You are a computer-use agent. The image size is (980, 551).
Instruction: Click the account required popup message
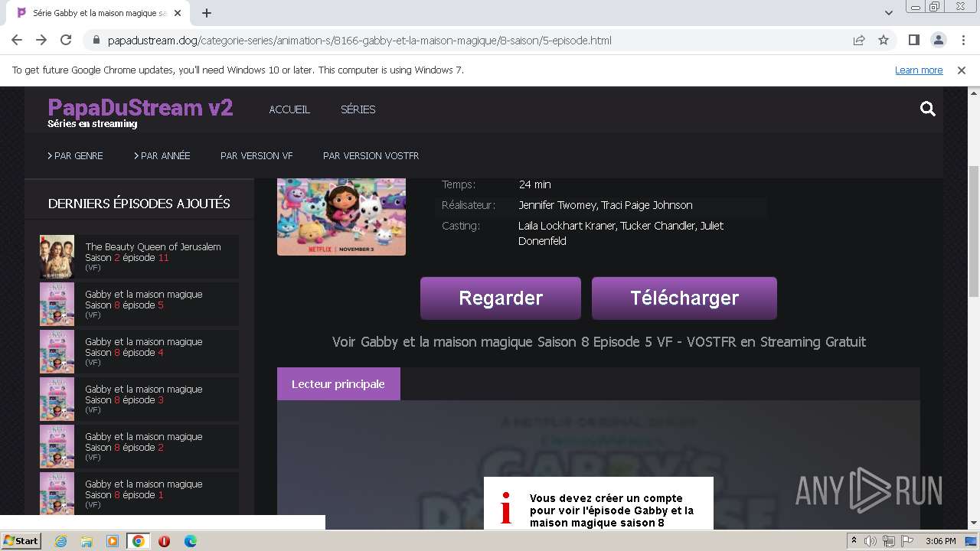click(x=599, y=504)
